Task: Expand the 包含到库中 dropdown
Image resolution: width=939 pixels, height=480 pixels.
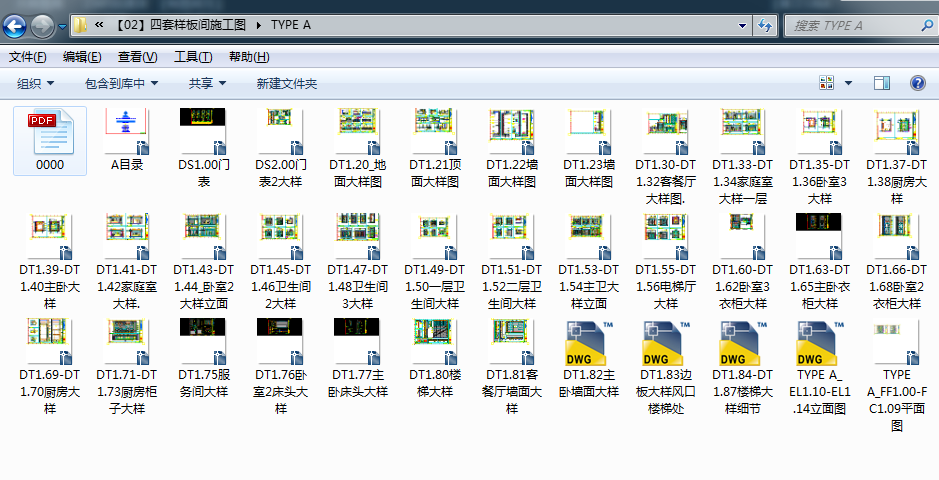Action: (122, 84)
